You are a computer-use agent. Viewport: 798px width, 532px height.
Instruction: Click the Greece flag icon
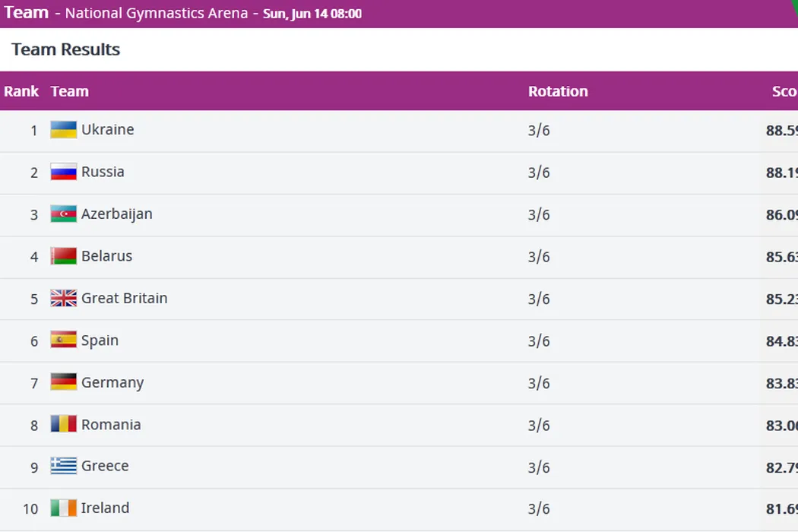[x=64, y=466]
